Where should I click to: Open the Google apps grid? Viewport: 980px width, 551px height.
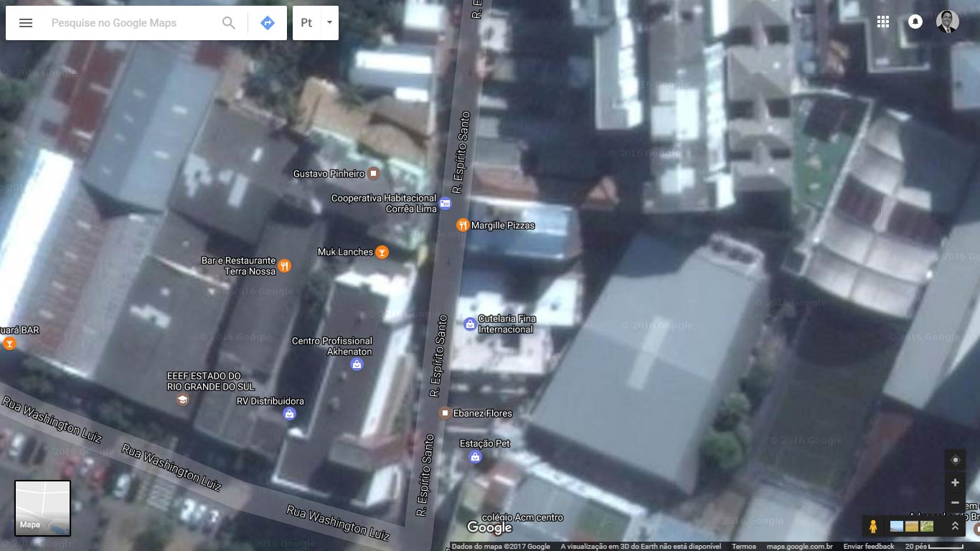point(883,22)
